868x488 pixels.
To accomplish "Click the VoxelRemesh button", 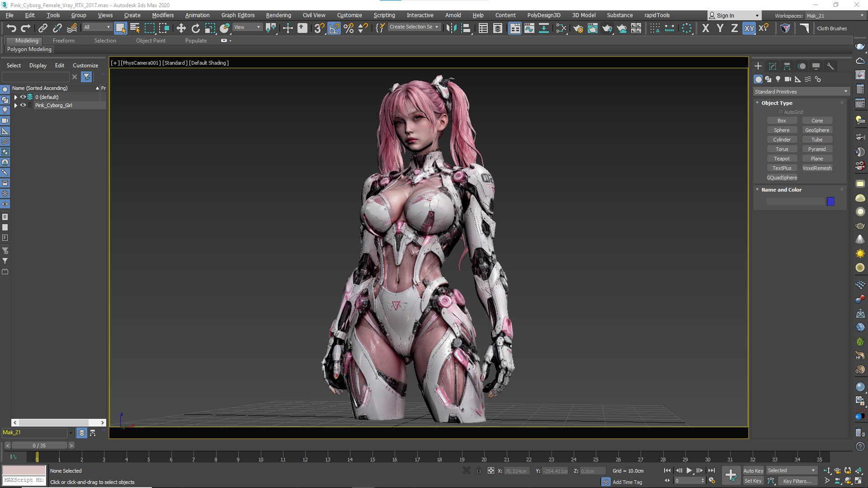I will coord(817,168).
